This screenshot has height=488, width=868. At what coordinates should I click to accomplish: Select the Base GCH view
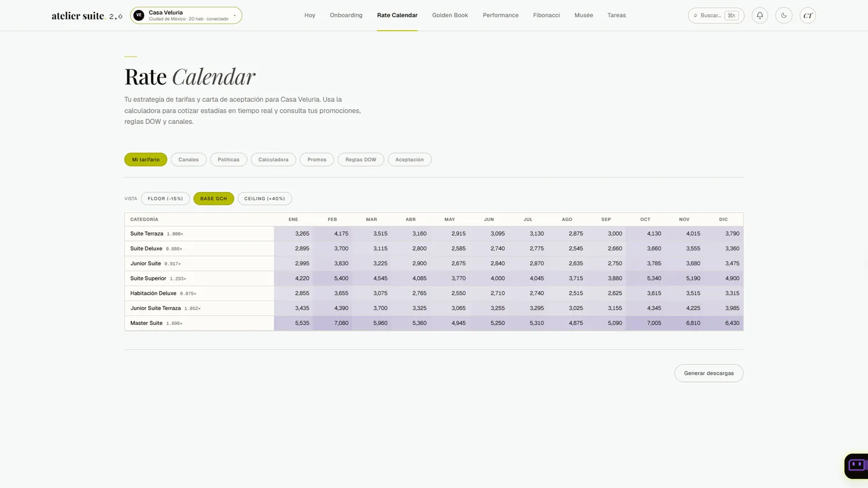(x=214, y=199)
